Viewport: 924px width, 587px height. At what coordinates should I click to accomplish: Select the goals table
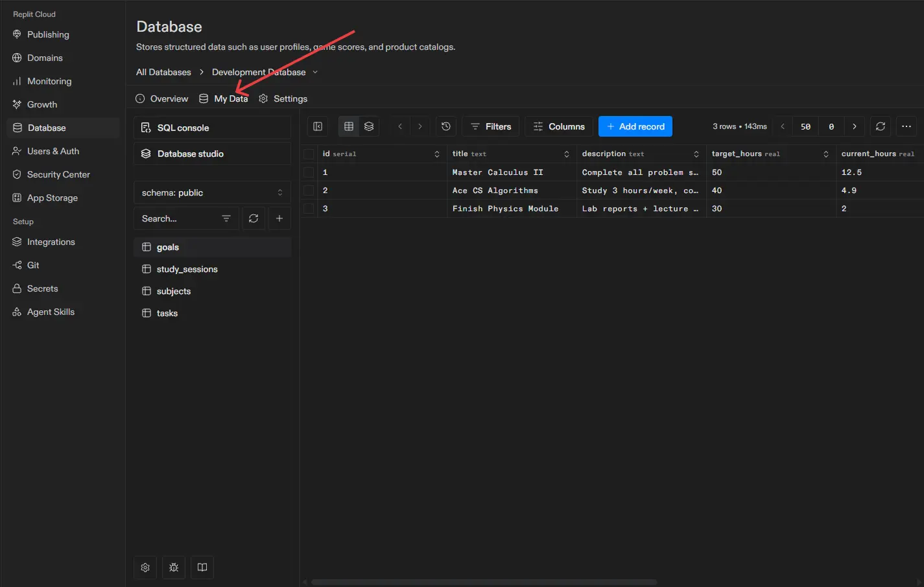click(x=212, y=247)
